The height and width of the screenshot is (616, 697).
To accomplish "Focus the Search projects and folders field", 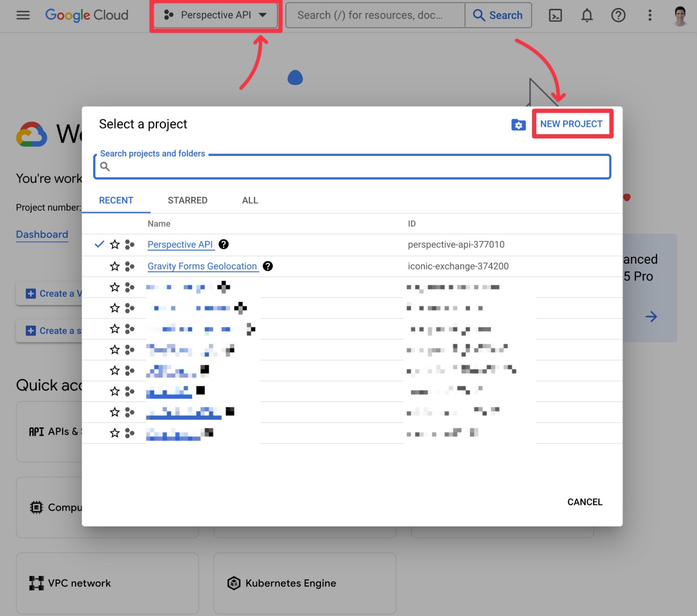I will [352, 167].
